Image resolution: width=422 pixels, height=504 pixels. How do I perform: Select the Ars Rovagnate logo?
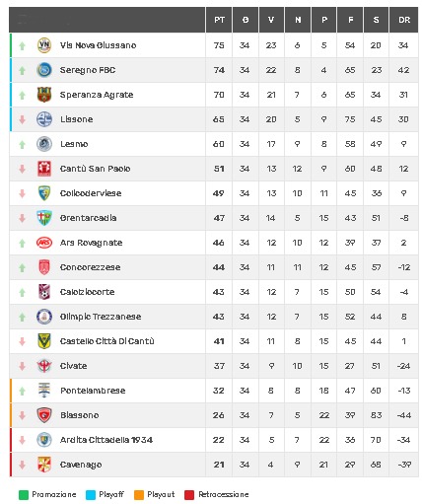(x=44, y=243)
